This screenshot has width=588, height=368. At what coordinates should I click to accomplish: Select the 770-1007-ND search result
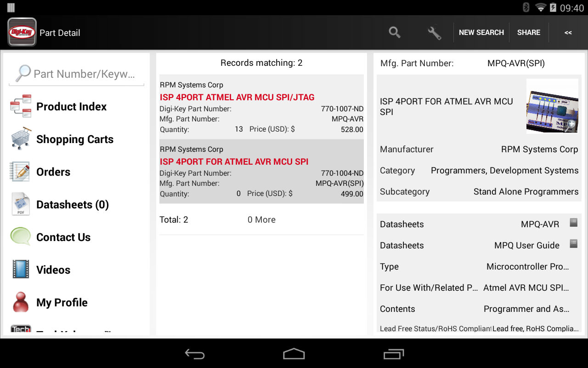coord(261,106)
